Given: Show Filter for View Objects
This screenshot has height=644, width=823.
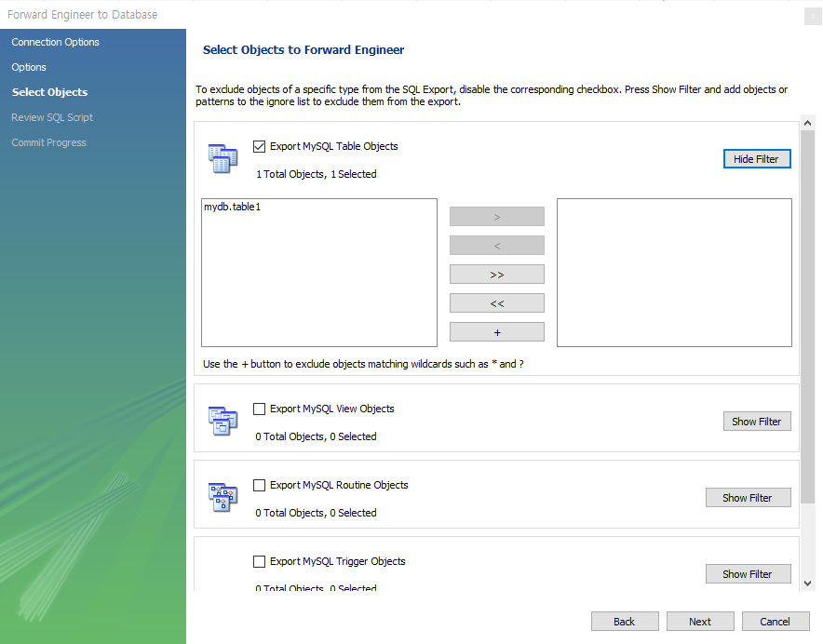Looking at the screenshot, I should click(x=757, y=422).
